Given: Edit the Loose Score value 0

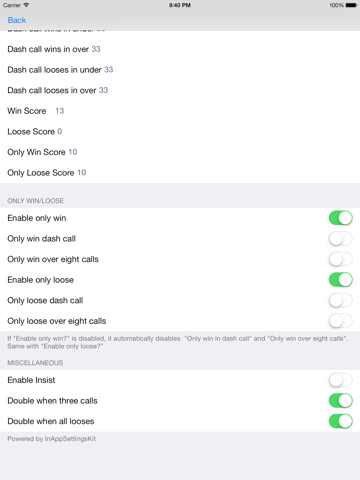Looking at the screenshot, I should (x=60, y=131).
